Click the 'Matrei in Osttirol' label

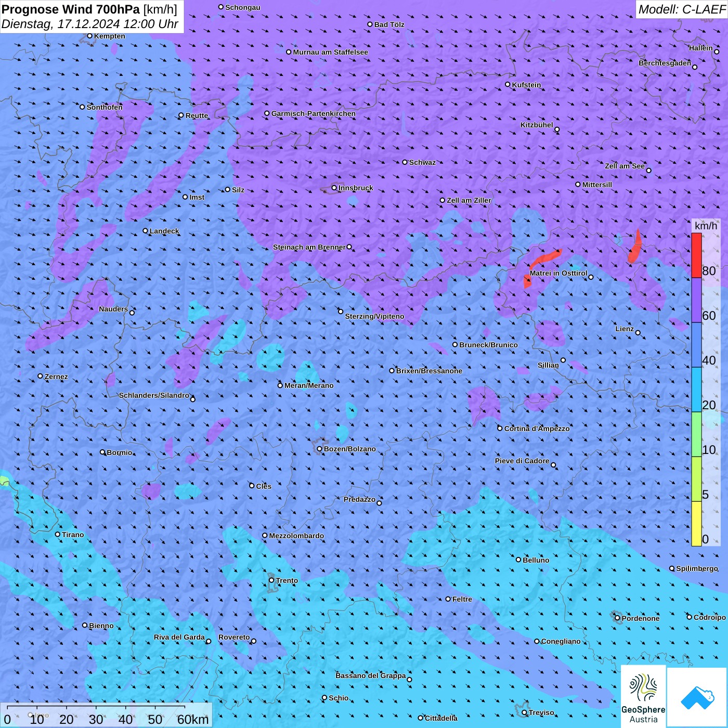pos(558,273)
